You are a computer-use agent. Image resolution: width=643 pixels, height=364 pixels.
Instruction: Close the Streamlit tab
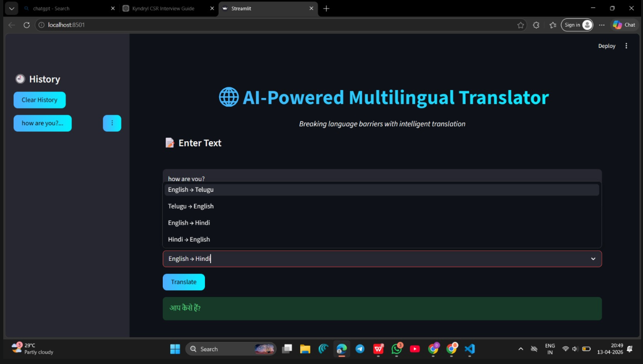coord(312,8)
